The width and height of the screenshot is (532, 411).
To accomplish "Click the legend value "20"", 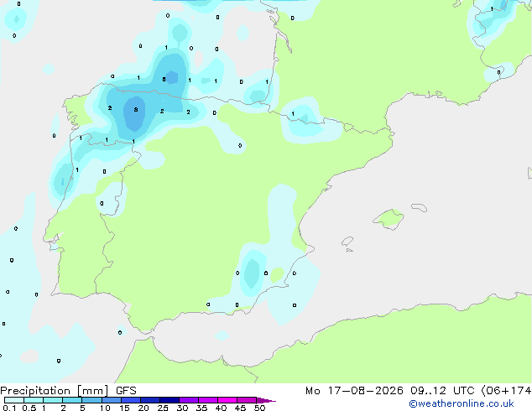I will (x=143, y=408).
